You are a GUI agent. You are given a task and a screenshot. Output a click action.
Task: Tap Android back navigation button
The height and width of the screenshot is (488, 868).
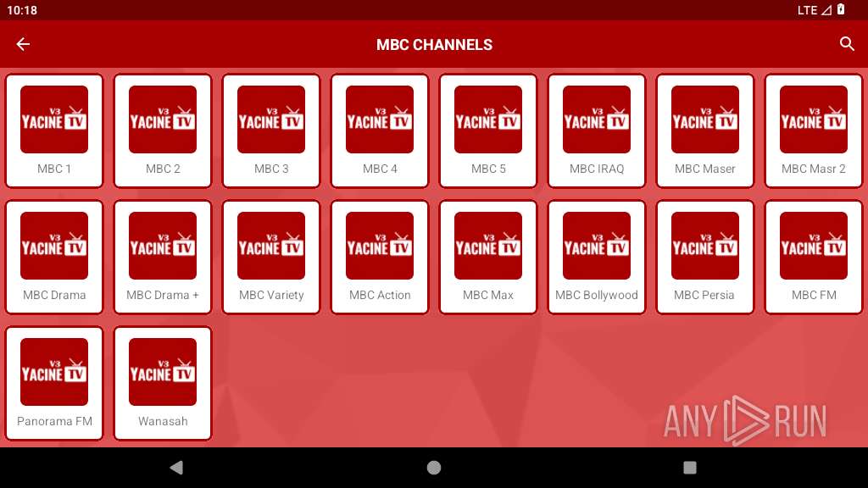click(176, 468)
